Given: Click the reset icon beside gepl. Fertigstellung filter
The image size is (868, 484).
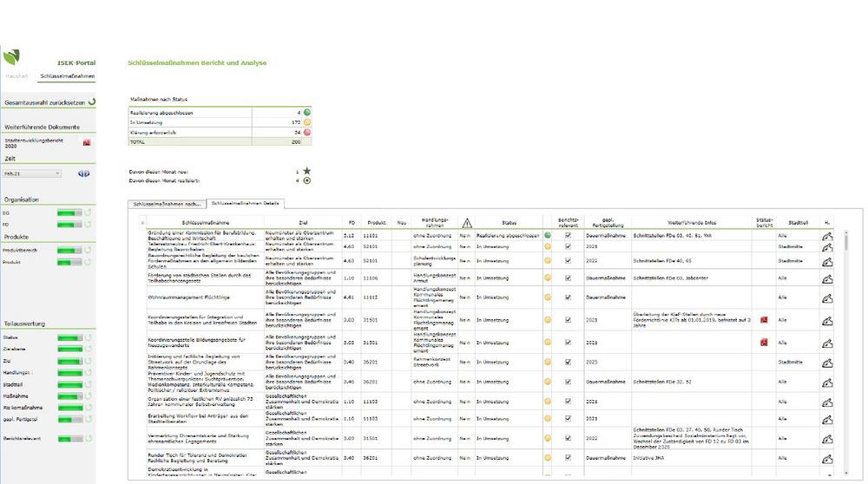Looking at the screenshot, I should click(88, 419).
